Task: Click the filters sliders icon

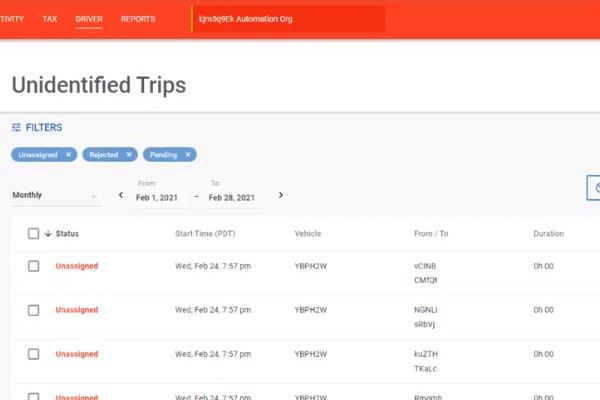Action: 16,127
